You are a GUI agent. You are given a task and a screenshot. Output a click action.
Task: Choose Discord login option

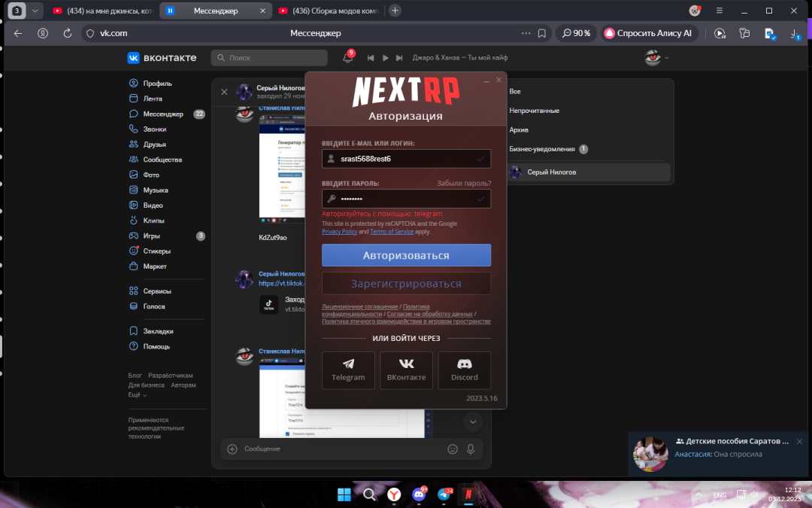coord(464,370)
